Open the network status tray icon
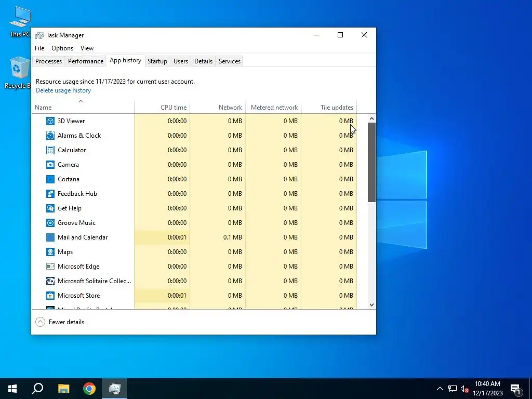Viewport: 532px width, 399px height. 453,389
